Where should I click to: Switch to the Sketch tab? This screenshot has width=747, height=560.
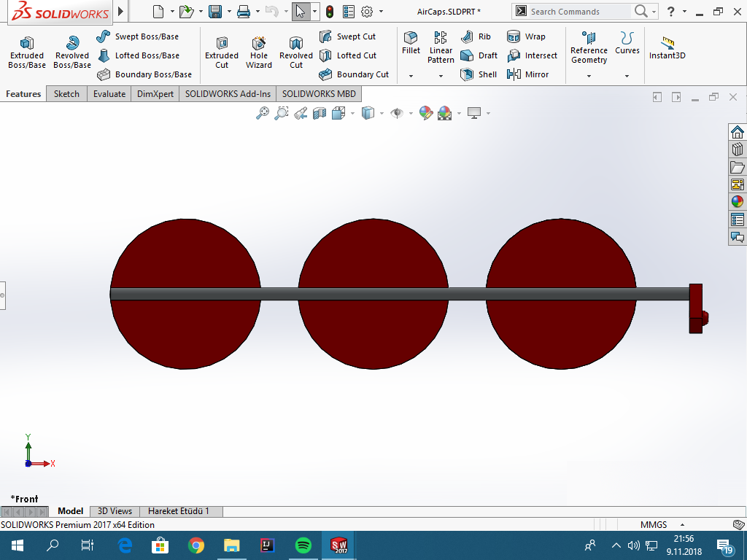click(66, 94)
